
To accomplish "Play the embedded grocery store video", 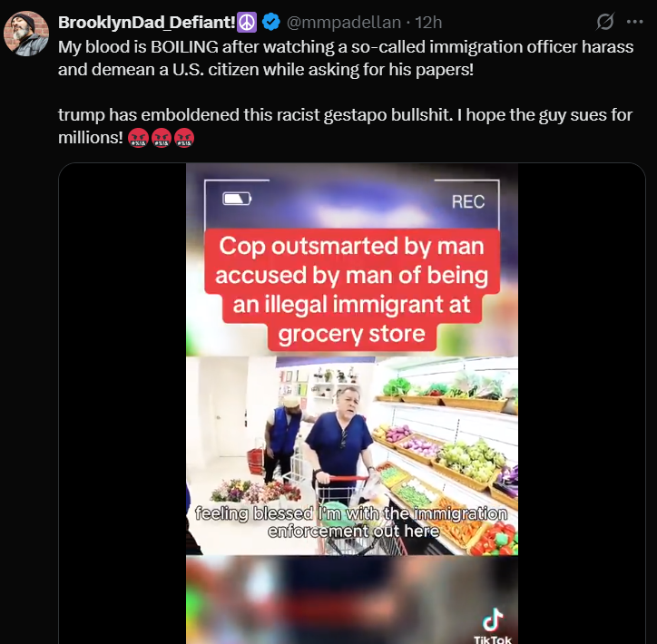I will pyautogui.click(x=352, y=404).
